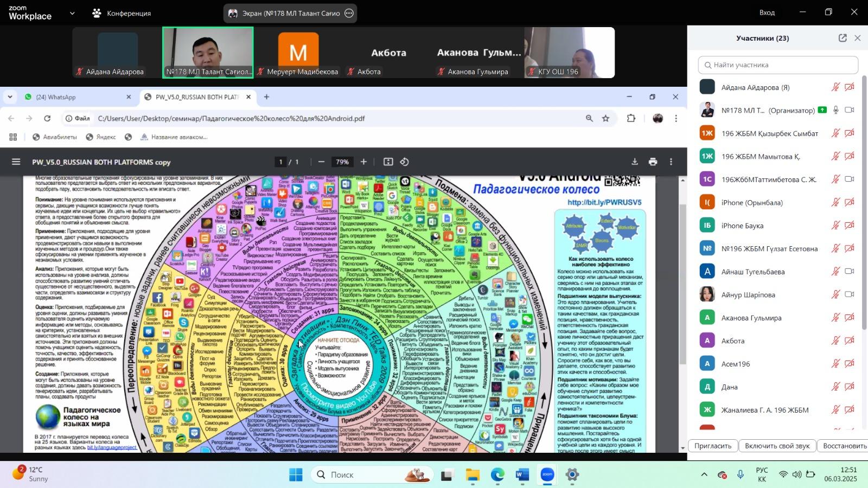Screen dimensions: 868x488
Task: Rotate the PDF document
Action: tap(404, 162)
